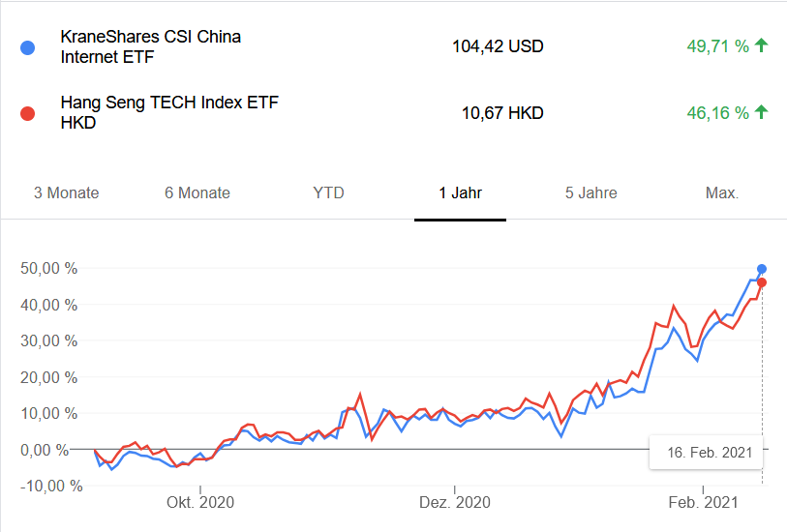Show the Max. time range
Image resolution: width=787 pixels, height=532 pixels.
pyautogui.click(x=722, y=192)
